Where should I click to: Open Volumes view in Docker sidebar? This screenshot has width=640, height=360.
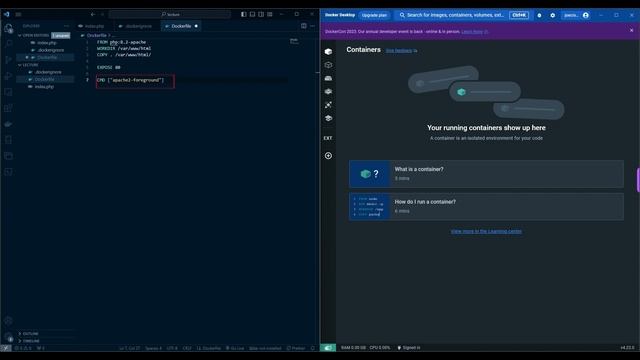[x=328, y=78]
